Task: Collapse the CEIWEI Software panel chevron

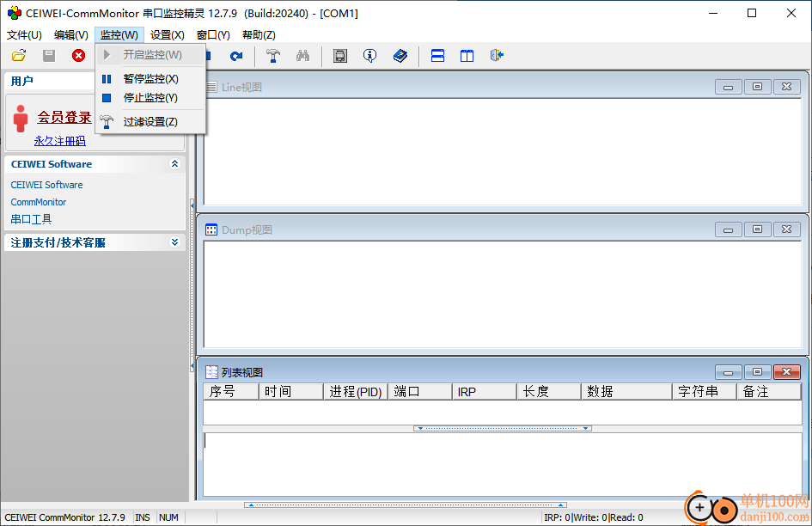Action: click(x=174, y=164)
